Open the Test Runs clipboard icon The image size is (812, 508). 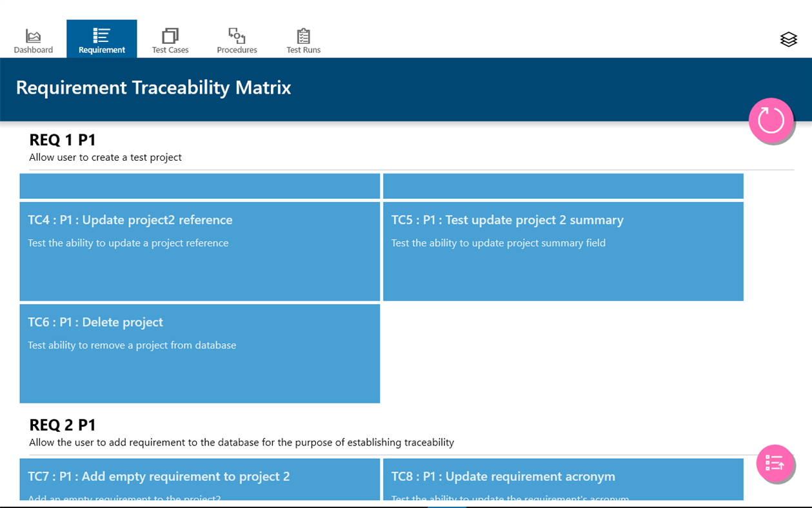303,36
